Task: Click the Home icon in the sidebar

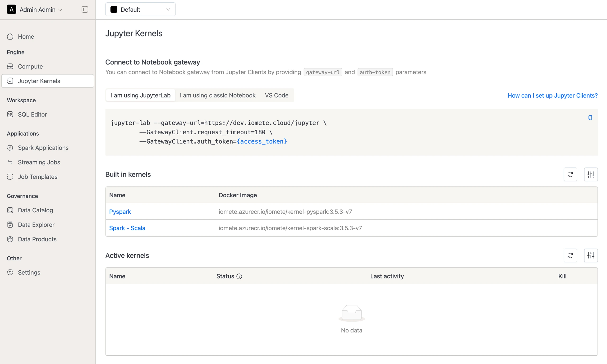Action: click(10, 36)
